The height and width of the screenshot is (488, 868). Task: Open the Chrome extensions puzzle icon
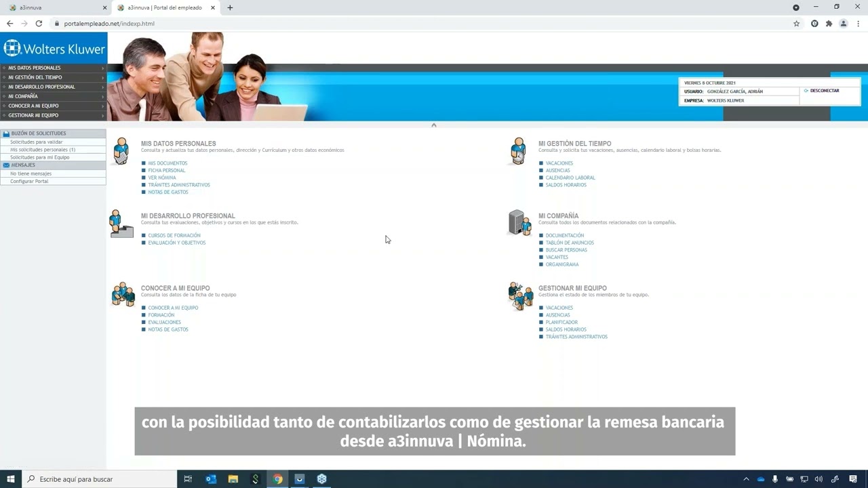(x=829, y=24)
